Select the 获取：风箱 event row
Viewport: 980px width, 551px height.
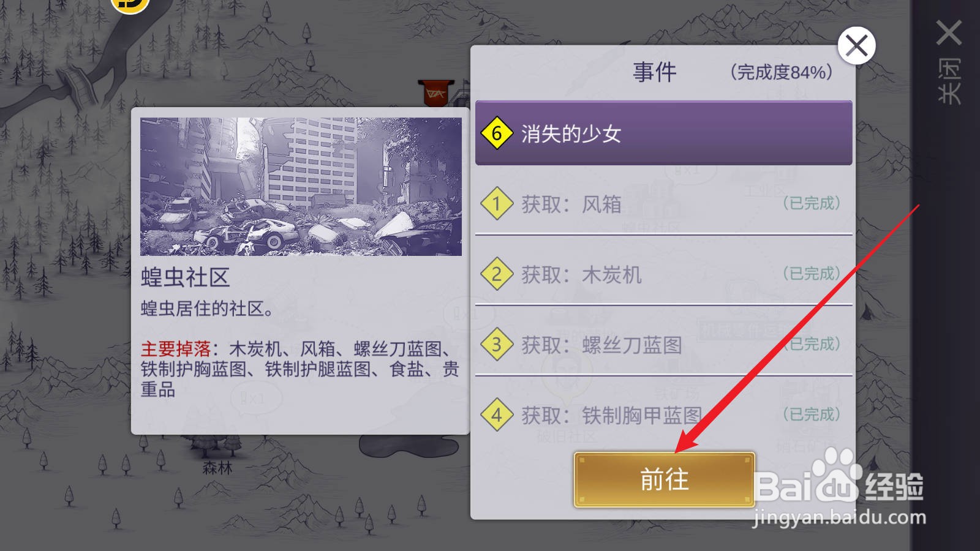click(x=663, y=203)
